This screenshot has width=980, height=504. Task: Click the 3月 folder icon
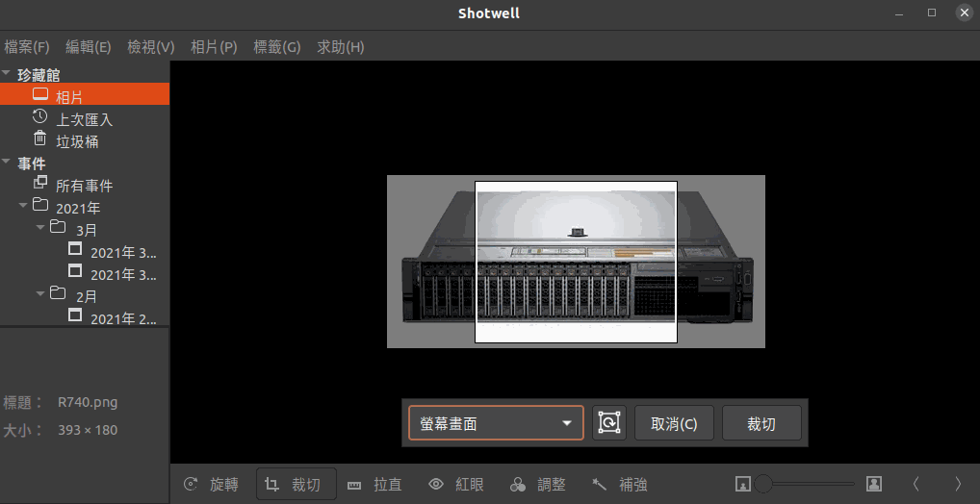point(58,226)
